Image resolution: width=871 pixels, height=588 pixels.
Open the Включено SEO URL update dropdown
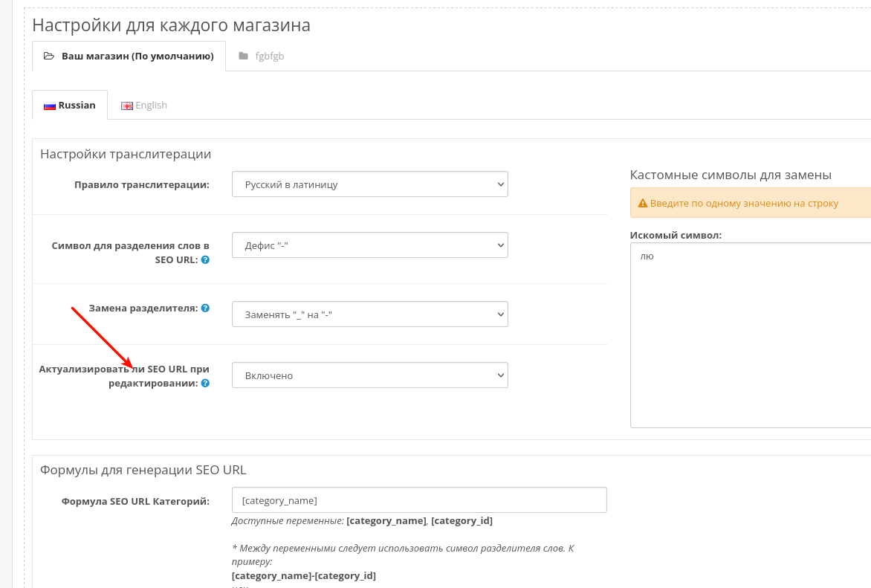pos(370,375)
